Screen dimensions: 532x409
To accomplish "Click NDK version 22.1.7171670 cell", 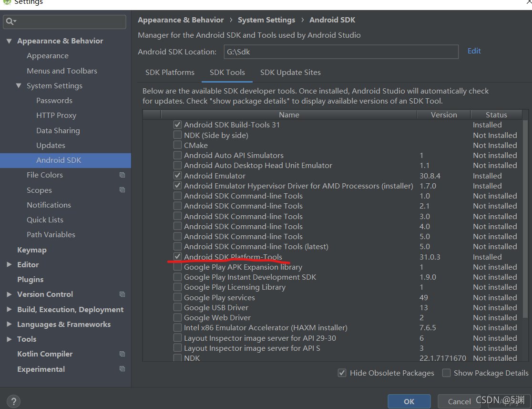I will click(x=443, y=358).
